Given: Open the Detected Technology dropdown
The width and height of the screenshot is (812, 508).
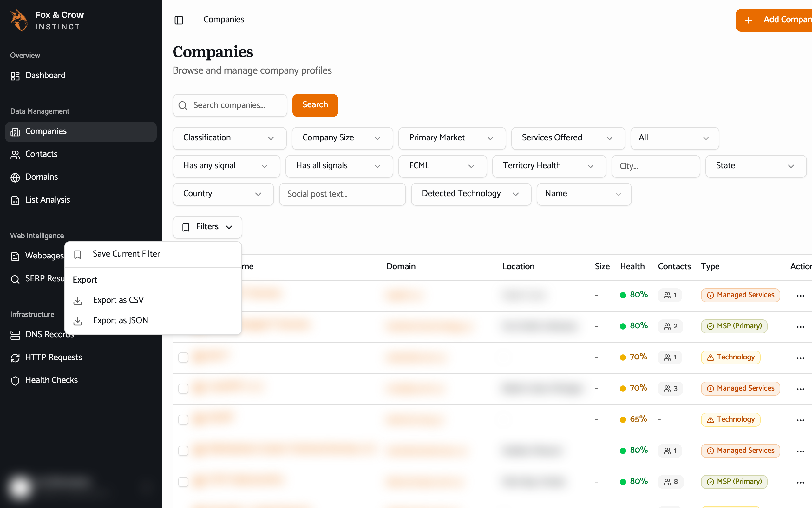Looking at the screenshot, I should pos(471,194).
